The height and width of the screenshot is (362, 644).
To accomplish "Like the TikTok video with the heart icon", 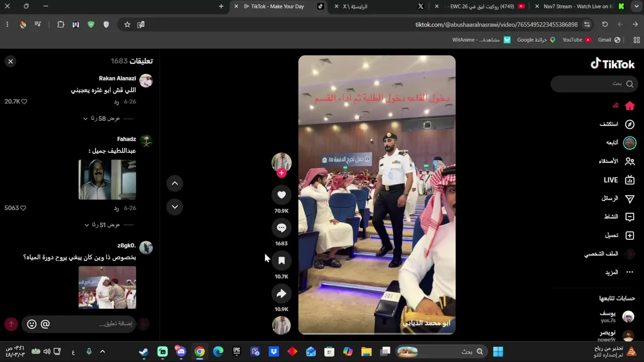I will point(281,195).
